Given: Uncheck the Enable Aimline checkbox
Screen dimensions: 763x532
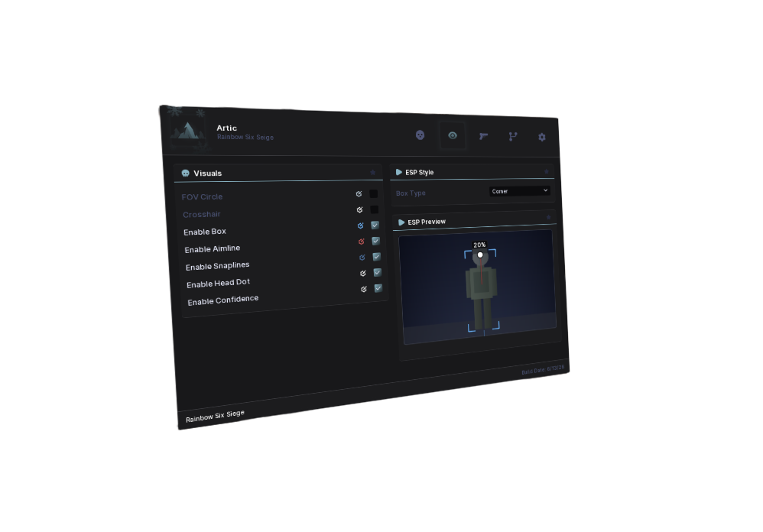Looking at the screenshot, I should pyautogui.click(x=375, y=241).
